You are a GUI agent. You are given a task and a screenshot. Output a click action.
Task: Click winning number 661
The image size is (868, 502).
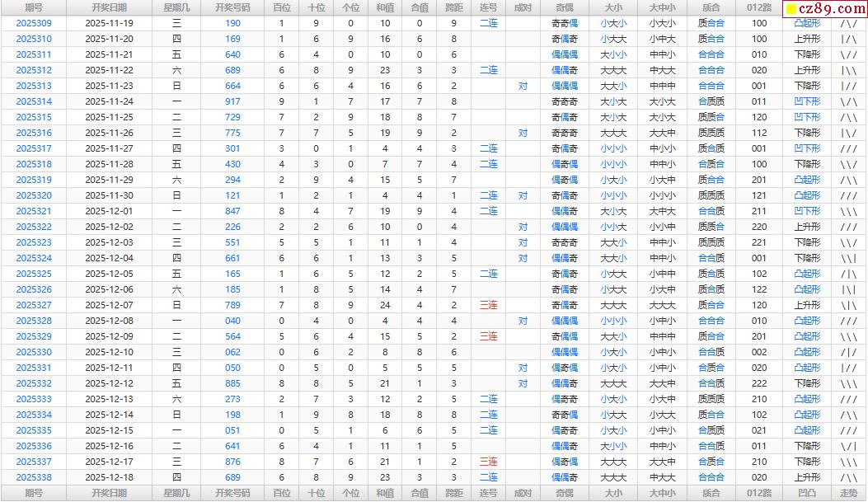point(233,258)
